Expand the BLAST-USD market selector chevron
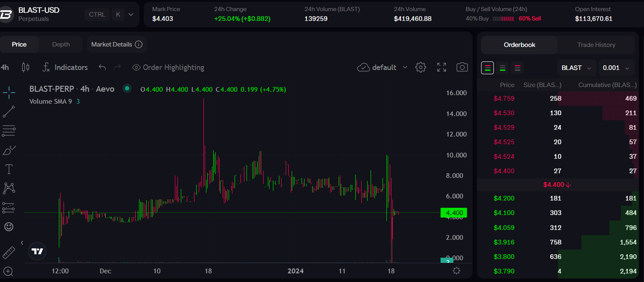Image resolution: width=644 pixels, height=282 pixels. pos(131,15)
